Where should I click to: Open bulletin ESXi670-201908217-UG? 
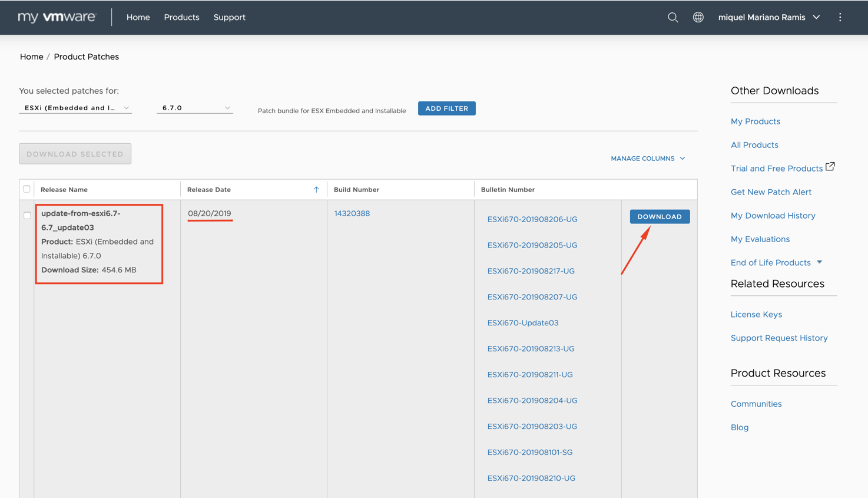531,271
